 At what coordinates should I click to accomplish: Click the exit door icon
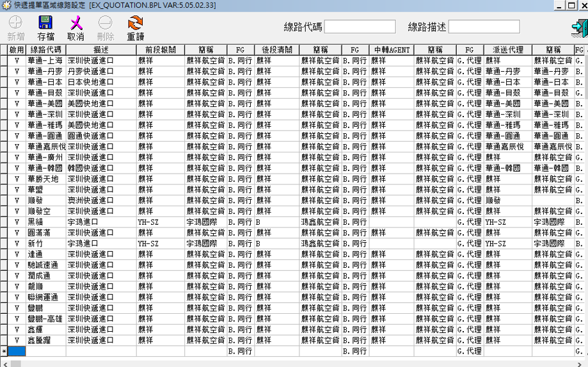[579, 28]
